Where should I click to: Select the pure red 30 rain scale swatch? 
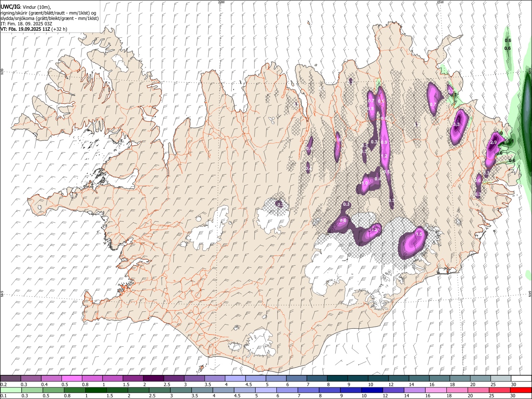tap(521, 390)
